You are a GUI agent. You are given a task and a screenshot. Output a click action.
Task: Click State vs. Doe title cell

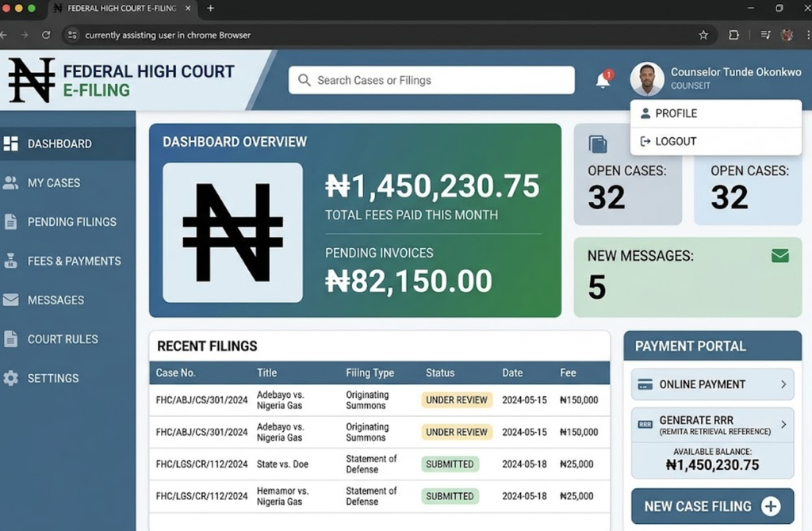(282, 464)
